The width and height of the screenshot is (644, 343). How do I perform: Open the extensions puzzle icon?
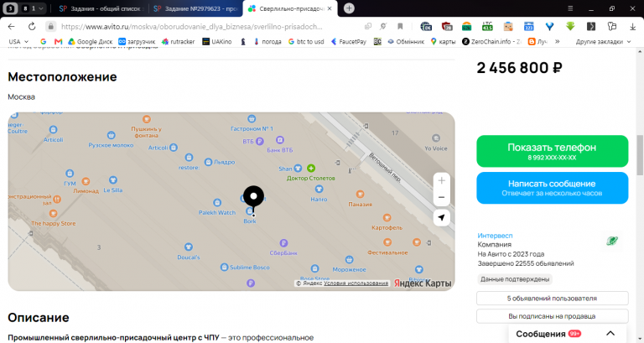pyautogui.click(x=612, y=26)
